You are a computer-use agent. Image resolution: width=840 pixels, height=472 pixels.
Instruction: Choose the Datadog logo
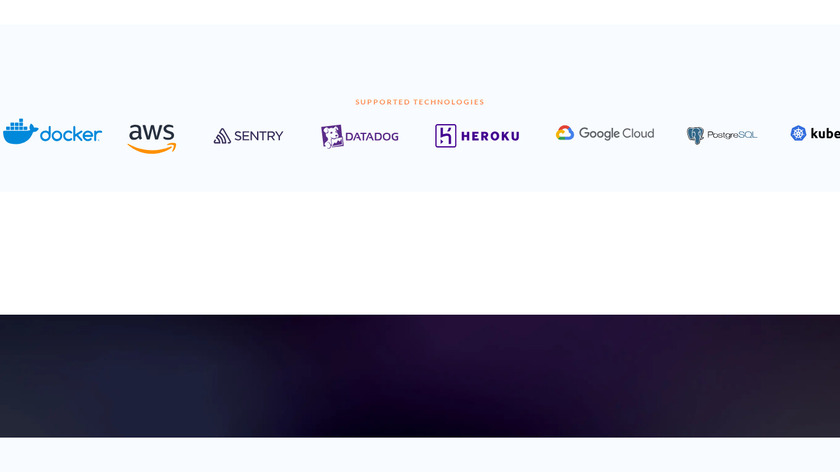(x=359, y=137)
